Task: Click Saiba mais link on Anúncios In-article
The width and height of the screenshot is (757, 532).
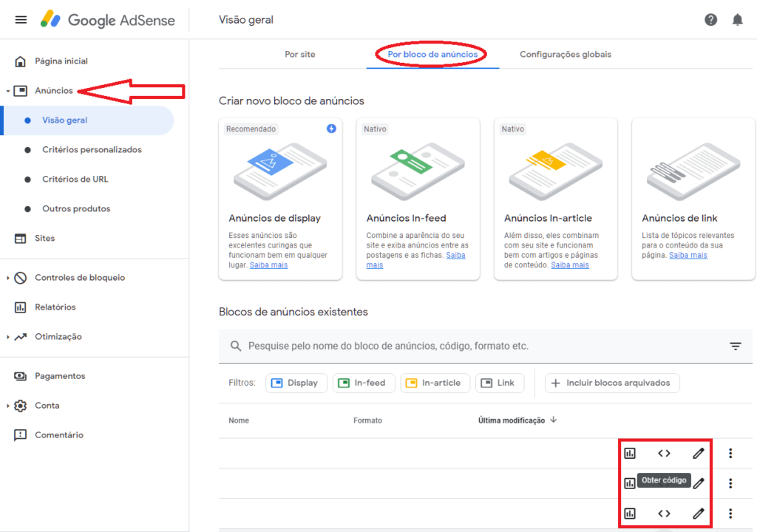Action: pos(570,265)
